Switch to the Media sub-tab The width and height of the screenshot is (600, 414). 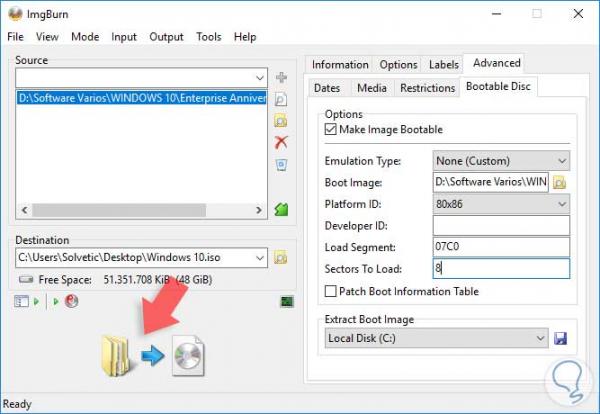tap(372, 88)
